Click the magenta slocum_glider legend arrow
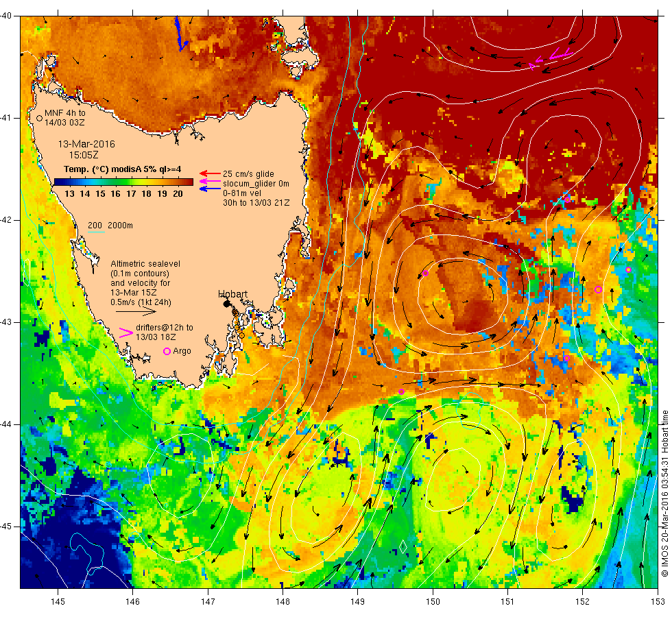Screen dimensions: 672x617 tap(210, 181)
